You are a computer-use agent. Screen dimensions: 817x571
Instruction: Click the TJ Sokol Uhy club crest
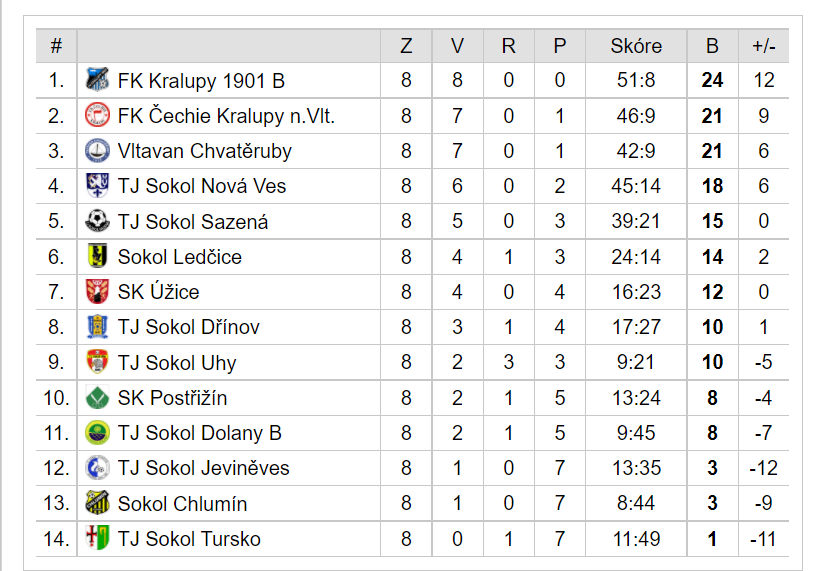click(97, 362)
